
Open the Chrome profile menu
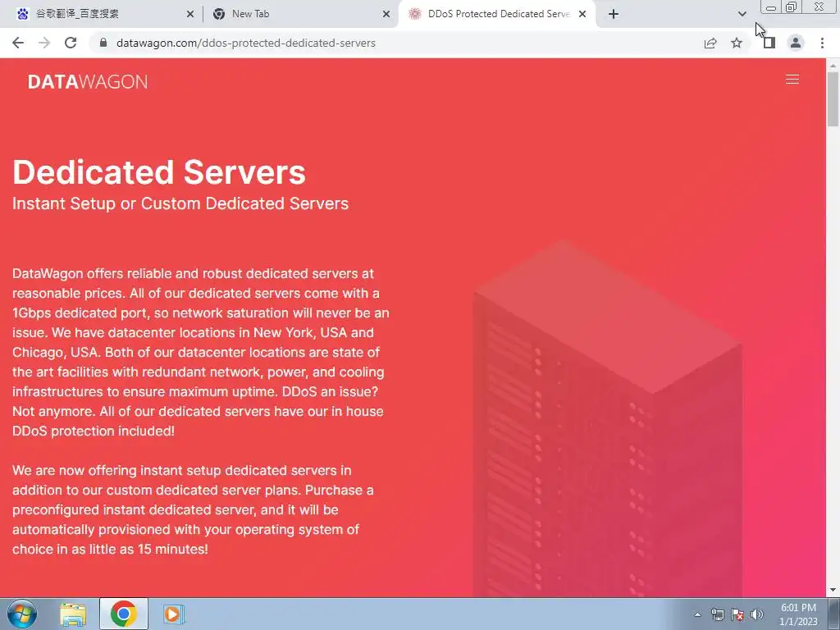tap(796, 43)
